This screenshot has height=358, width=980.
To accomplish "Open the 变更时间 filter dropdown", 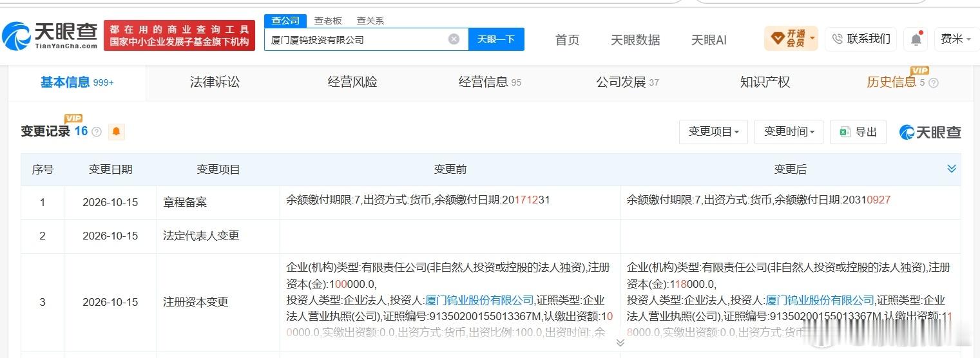I will point(789,132).
